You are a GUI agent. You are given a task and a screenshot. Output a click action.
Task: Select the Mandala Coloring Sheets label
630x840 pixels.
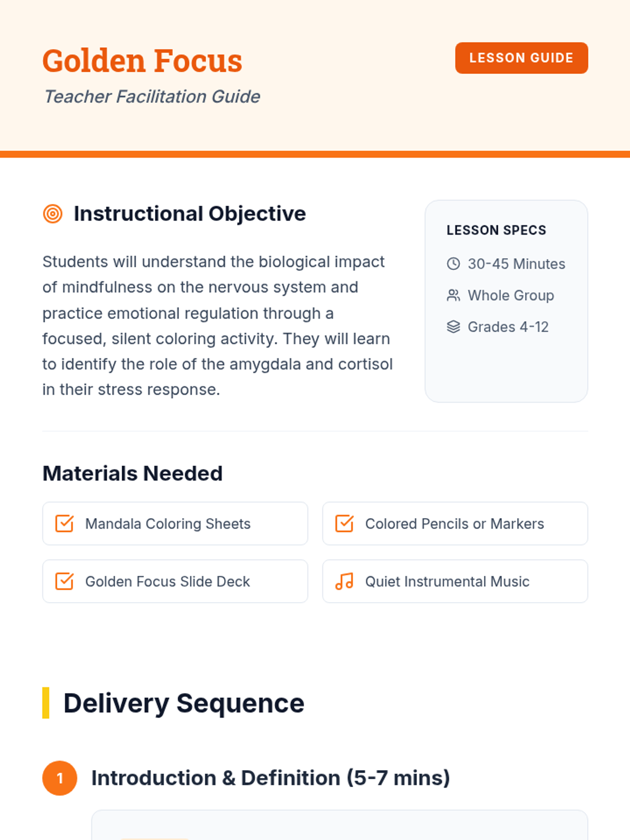pyautogui.click(x=168, y=524)
